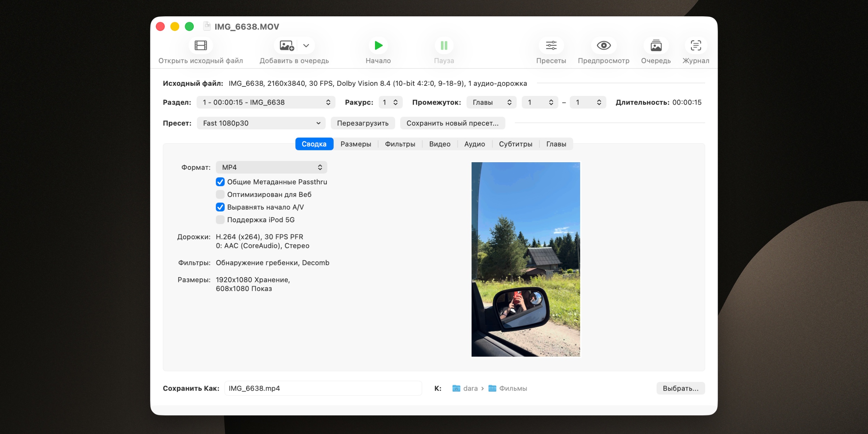Click the IMG_6638.MOV document proxy icon

pos(207,26)
